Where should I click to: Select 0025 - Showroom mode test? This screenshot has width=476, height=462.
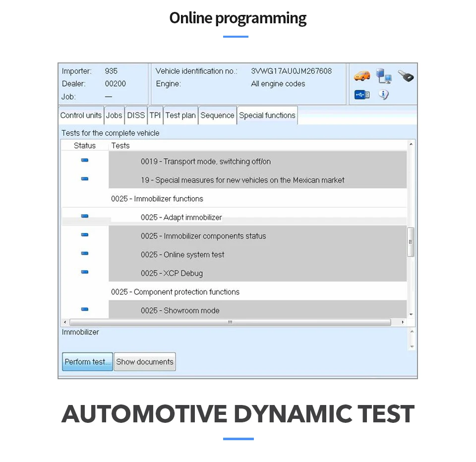coord(257,310)
